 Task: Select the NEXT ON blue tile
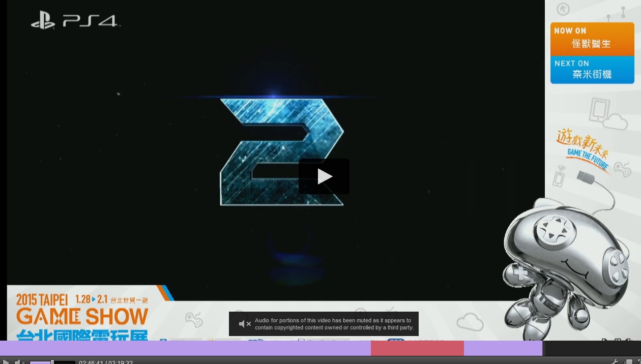tap(592, 70)
